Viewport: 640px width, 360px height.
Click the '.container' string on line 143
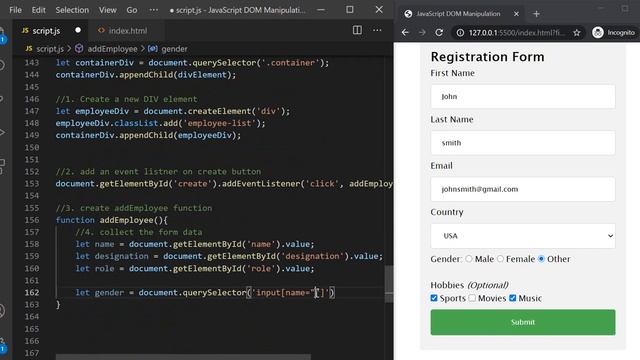pos(290,63)
